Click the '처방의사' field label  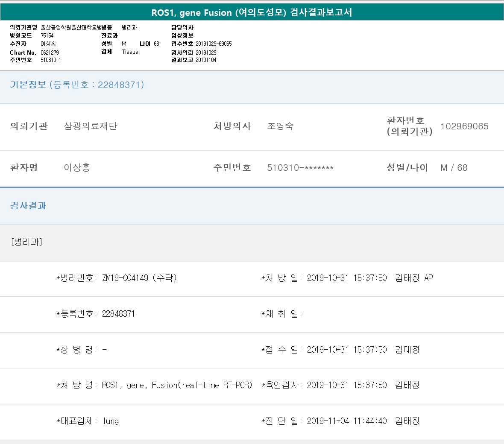[232, 126]
